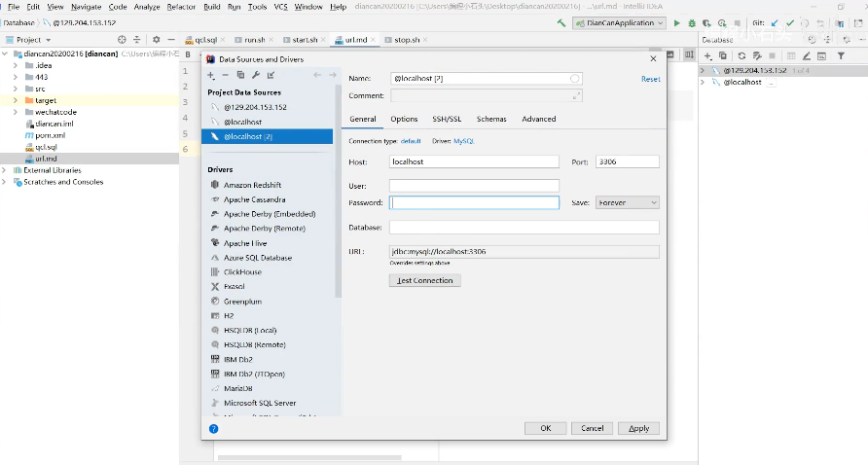Image resolution: width=868 pixels, height=465 pixels.
Task: Remove selected data source with minus icon
Action: (226, 75)
